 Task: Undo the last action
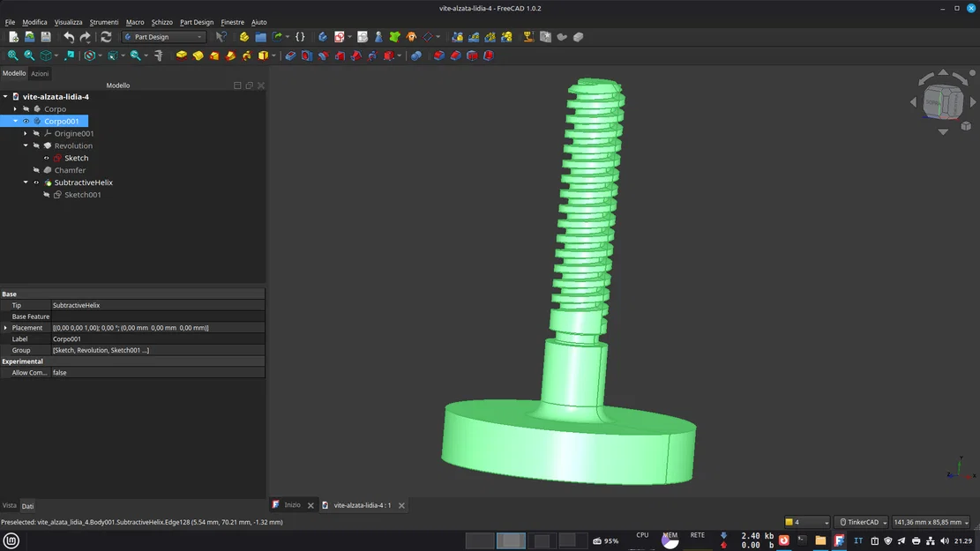pyautogui.click(x=69, y=37)
